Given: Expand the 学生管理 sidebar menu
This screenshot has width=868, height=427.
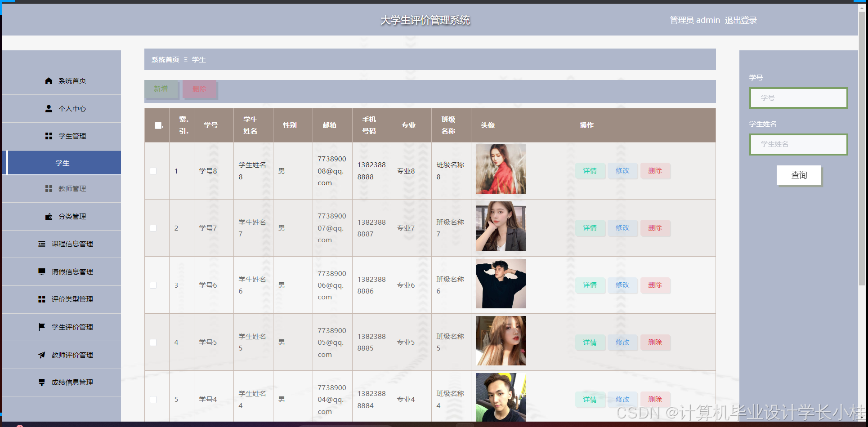Looking at the screenshot, I should [62, 136].
